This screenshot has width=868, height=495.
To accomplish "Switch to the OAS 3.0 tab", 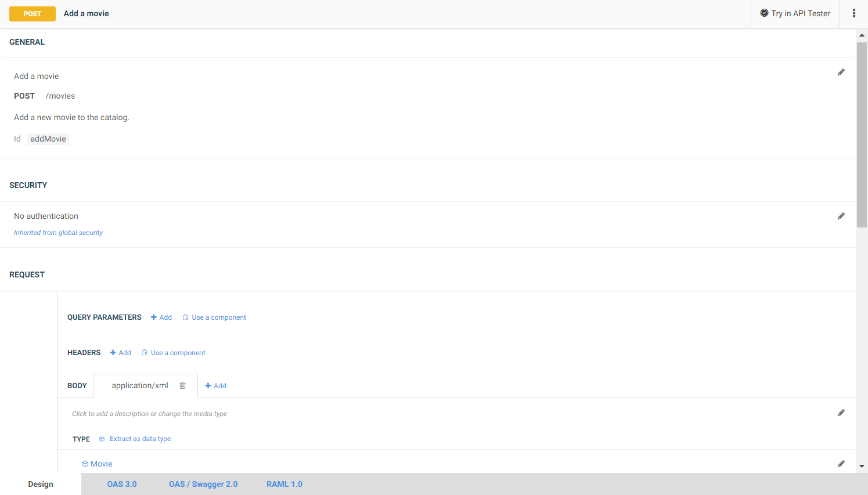I will coord(122,484).
